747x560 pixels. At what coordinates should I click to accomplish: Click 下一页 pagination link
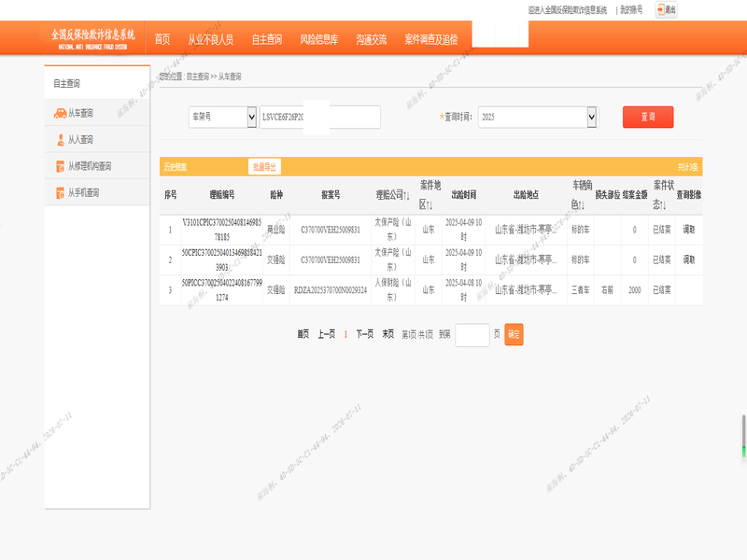pos(364,334)
